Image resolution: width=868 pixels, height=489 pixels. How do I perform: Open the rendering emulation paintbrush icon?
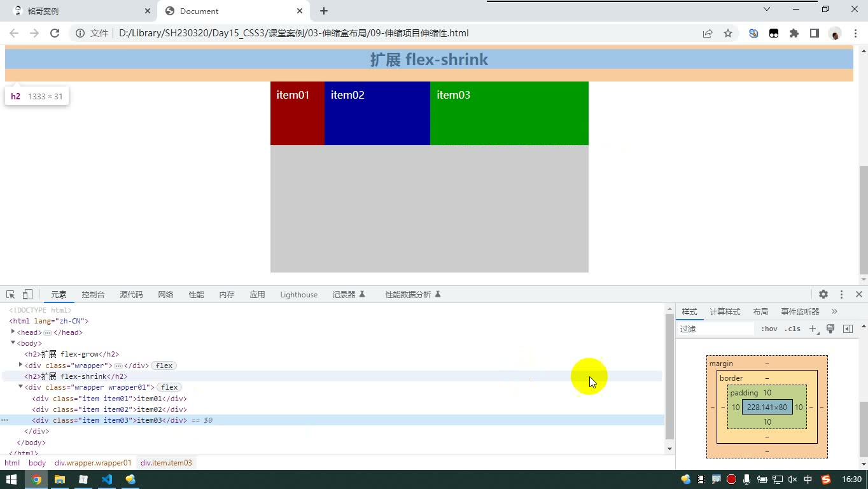pyautogui.click(x=830, y=329)
